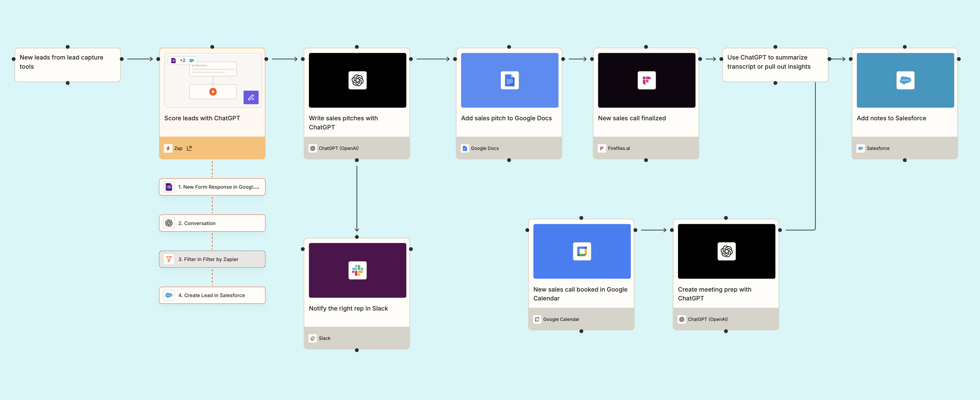Select the Use ChatGPT to summarize transcript note

click(x=775, y=64)
